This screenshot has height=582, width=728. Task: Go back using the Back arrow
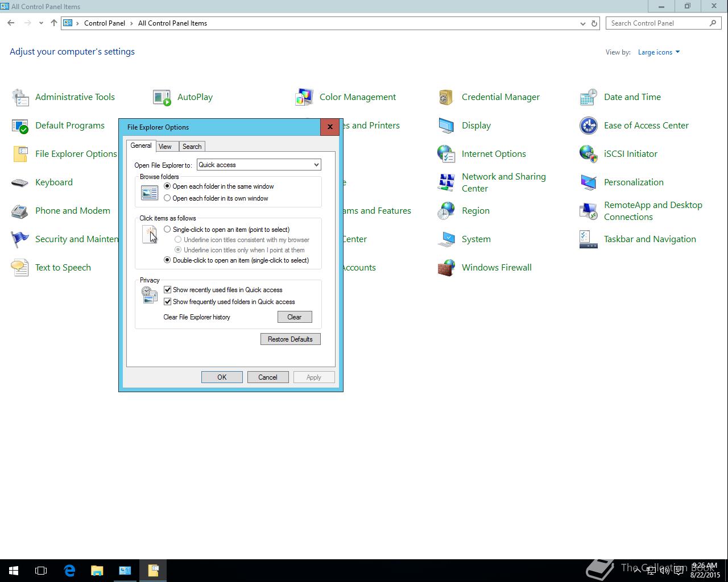(x=11, y=23)
